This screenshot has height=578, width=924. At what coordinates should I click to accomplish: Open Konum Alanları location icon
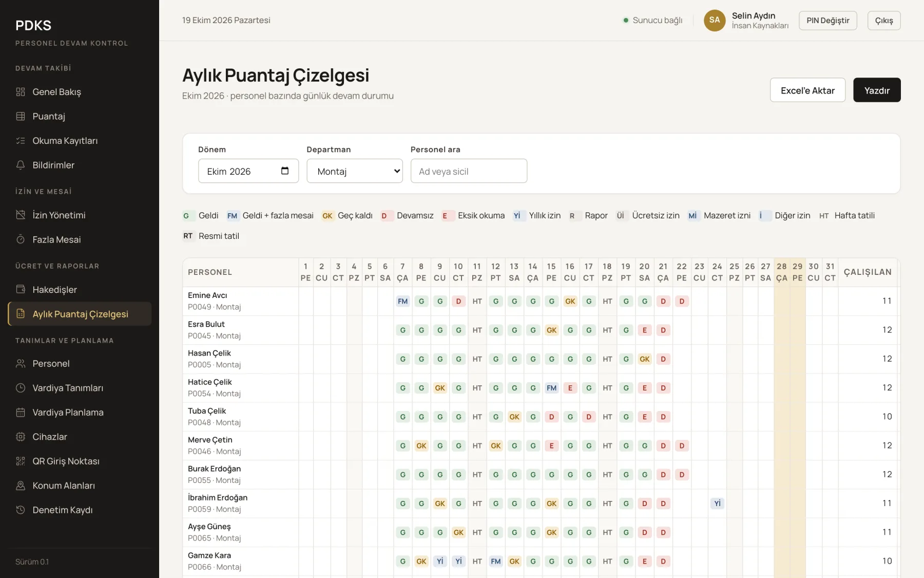point(21,486)
